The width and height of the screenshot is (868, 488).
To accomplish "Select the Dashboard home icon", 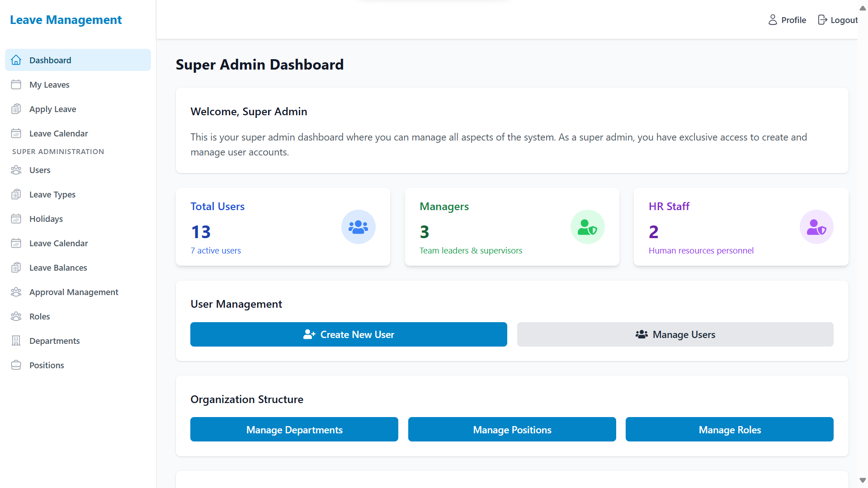I will point(16,60).
